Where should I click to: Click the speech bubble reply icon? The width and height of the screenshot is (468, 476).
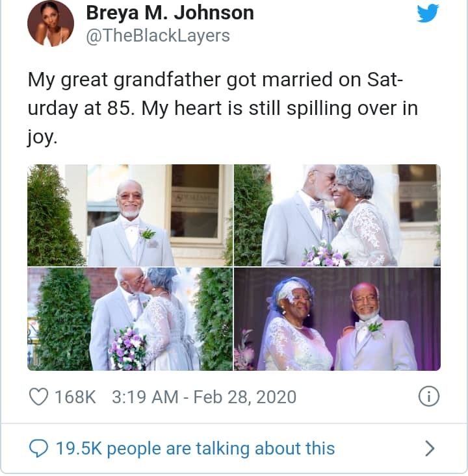tap(38, 448)
